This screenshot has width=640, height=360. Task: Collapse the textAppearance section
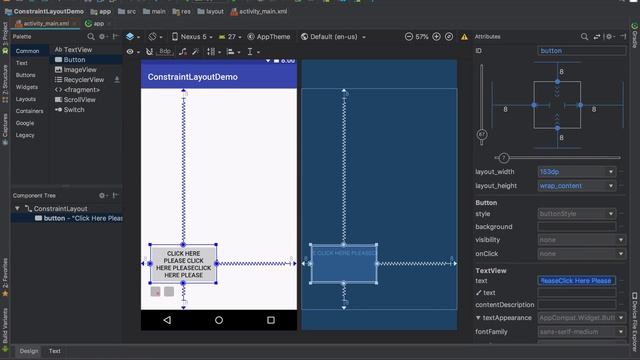pyautogui.click(x=478, y=318)
